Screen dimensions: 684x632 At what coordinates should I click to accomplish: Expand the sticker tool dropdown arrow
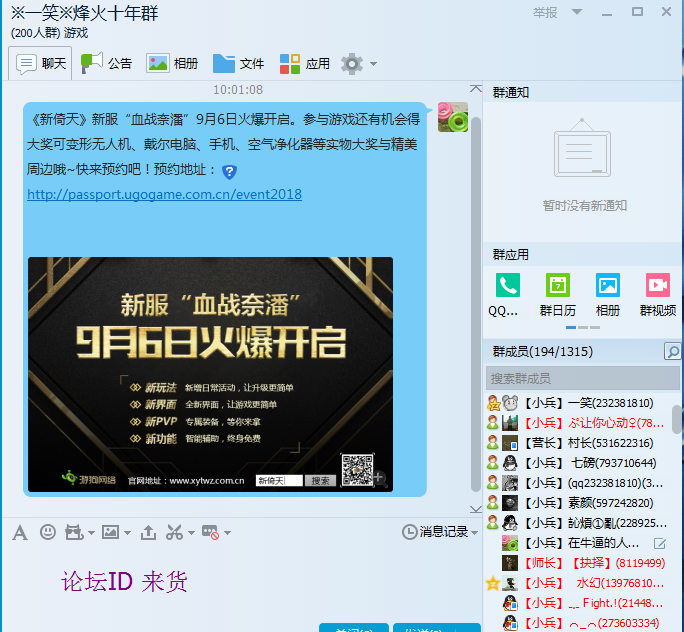(x=91, y=533)
